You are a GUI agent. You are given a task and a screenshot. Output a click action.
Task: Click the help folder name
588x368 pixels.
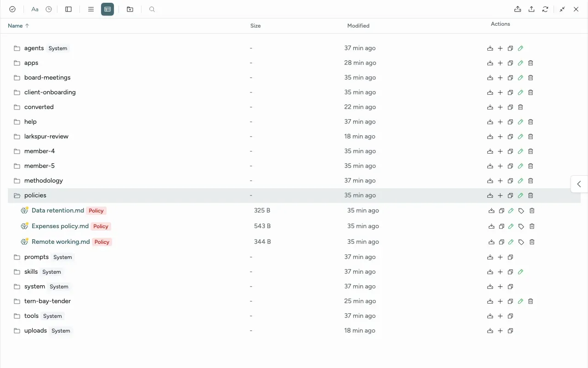pos(30,121)
